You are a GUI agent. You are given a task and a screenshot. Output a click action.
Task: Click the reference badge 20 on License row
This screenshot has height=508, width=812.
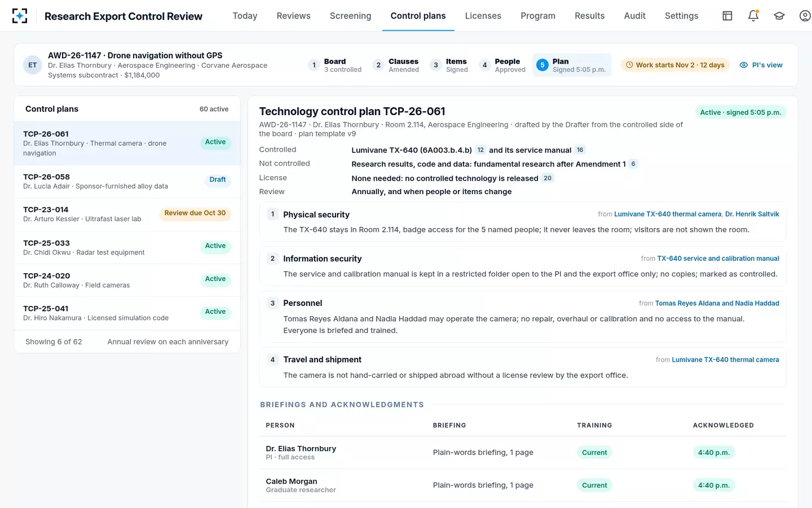pyautogui.click(x=548, y=178)
